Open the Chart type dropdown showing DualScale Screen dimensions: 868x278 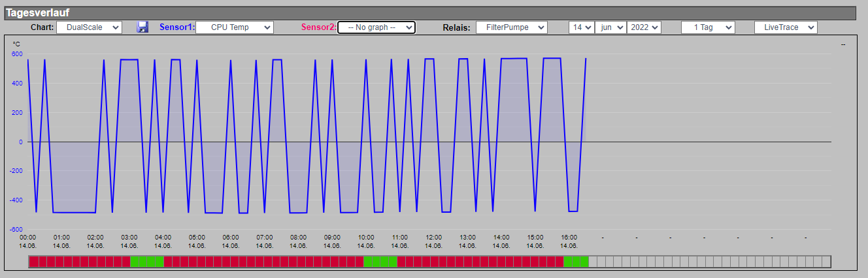[89, 27]
